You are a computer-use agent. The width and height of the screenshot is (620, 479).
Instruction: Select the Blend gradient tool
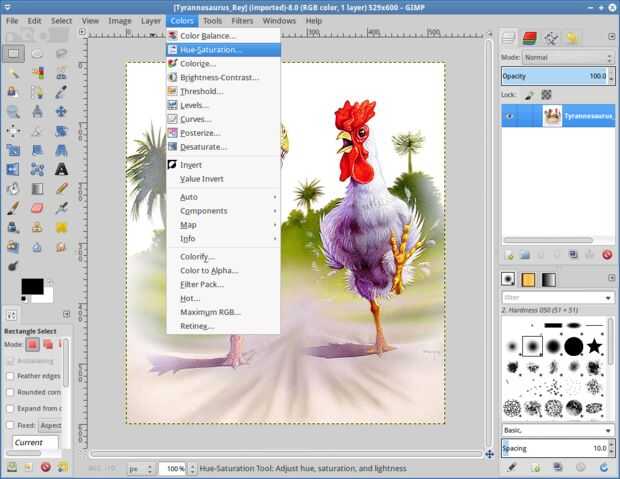37,189
